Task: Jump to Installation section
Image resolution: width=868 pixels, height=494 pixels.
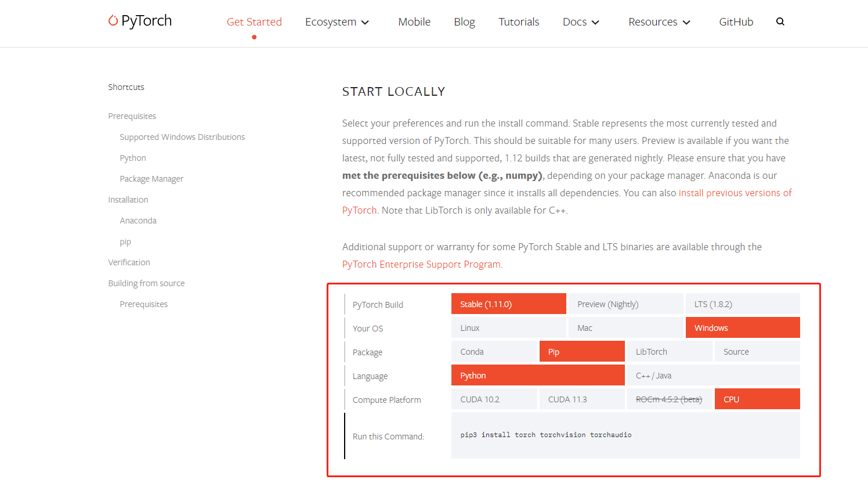Action: 128,200
